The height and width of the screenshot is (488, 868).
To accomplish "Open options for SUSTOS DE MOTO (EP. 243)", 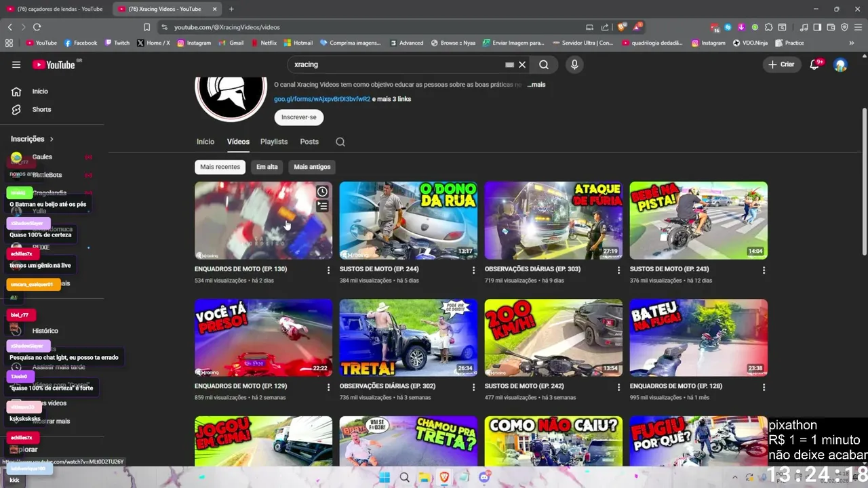I will pyautogui.click(x=764, y=270).
